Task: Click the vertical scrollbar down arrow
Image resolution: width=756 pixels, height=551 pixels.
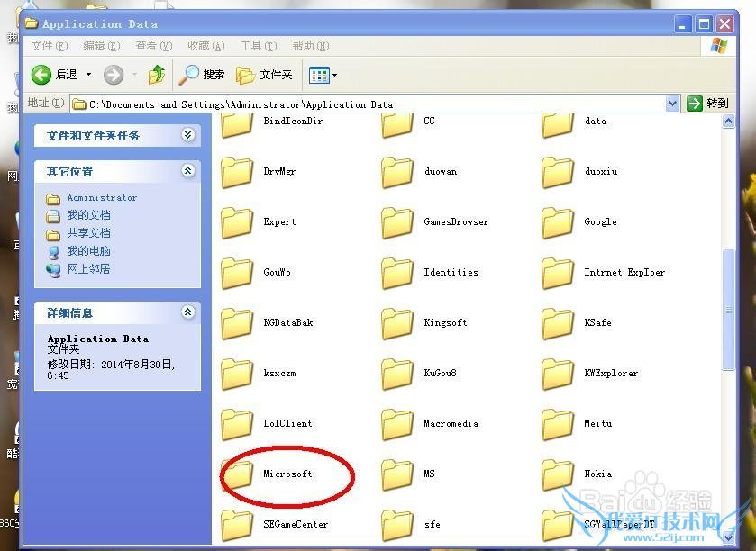Action: [x=729, y=537]
